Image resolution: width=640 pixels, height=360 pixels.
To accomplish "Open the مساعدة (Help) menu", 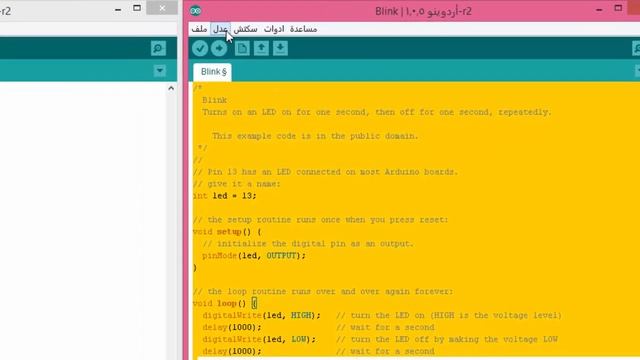I will click(x=303, y=29).
